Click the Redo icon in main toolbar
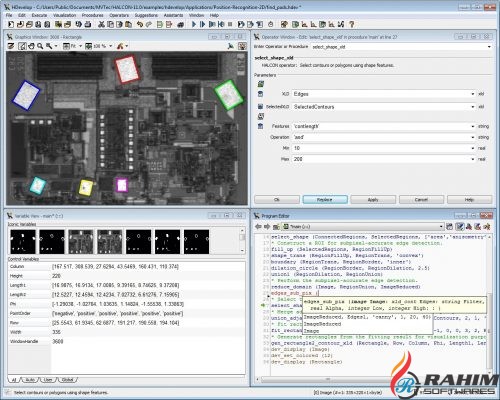Image resolution: width=500 pixels, height=400 pixels. coord(149,24)
